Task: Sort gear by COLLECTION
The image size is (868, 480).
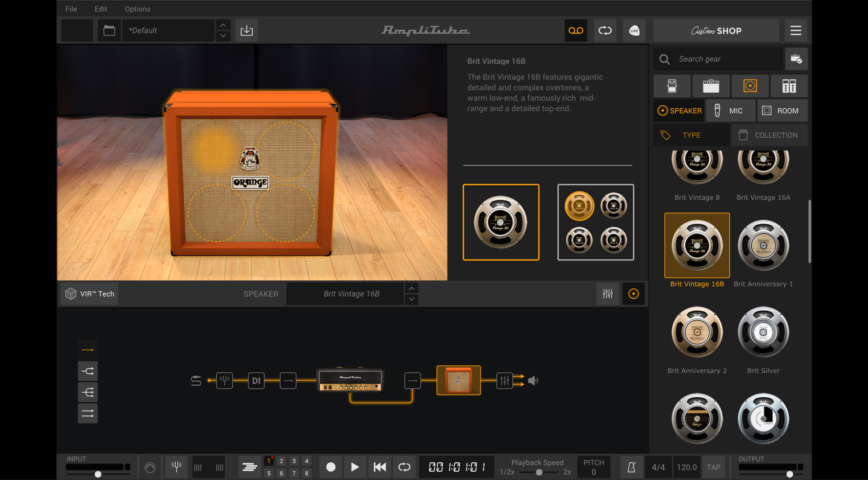Action: tap(769, 135)
